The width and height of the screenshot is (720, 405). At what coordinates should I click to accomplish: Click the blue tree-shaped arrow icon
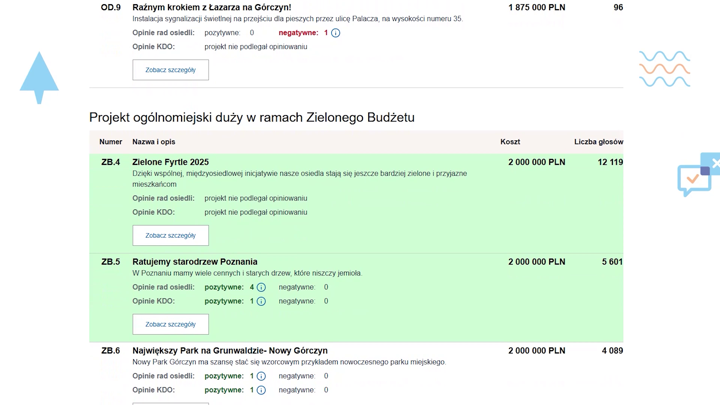[x=39, y=77]
